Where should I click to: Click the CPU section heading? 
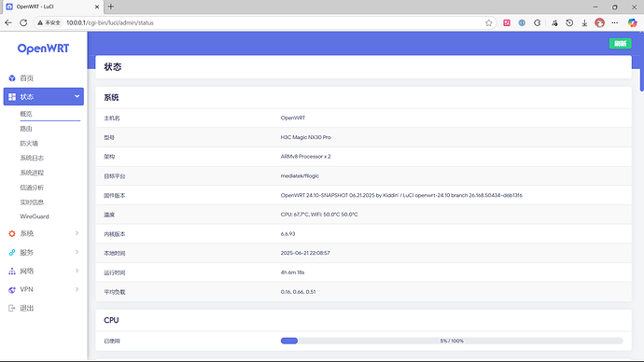[x=111, y=320]
